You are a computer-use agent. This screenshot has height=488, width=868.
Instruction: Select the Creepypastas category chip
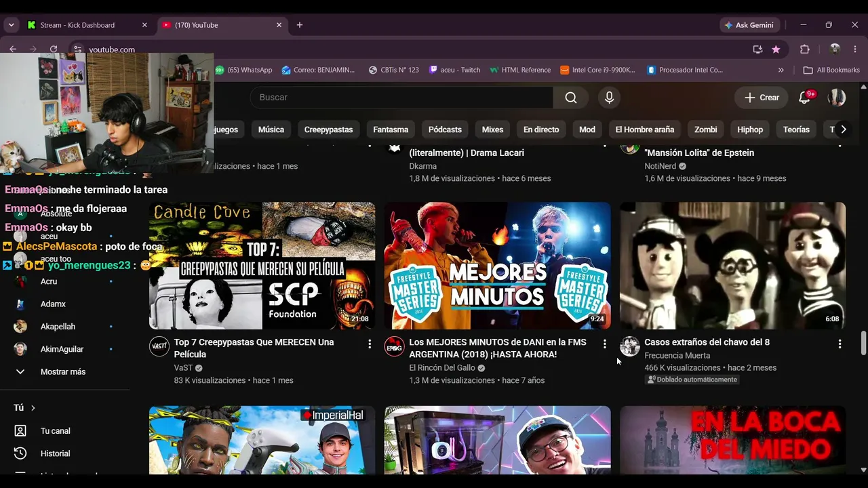pyautogui.click(x=329, y=129)
